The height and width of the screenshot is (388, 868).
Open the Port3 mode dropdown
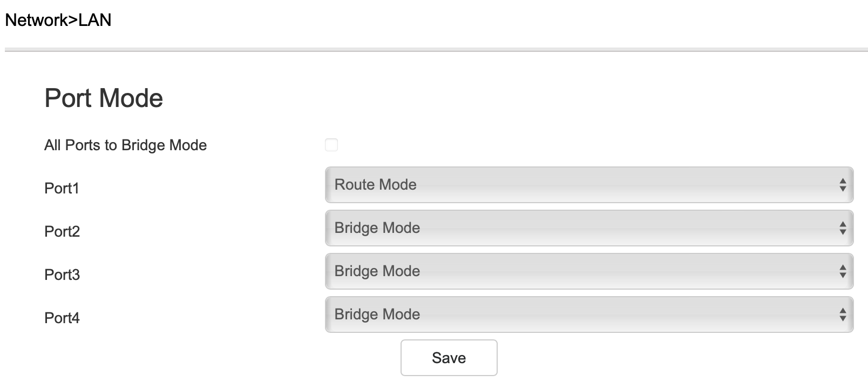(x=588, y=271)
